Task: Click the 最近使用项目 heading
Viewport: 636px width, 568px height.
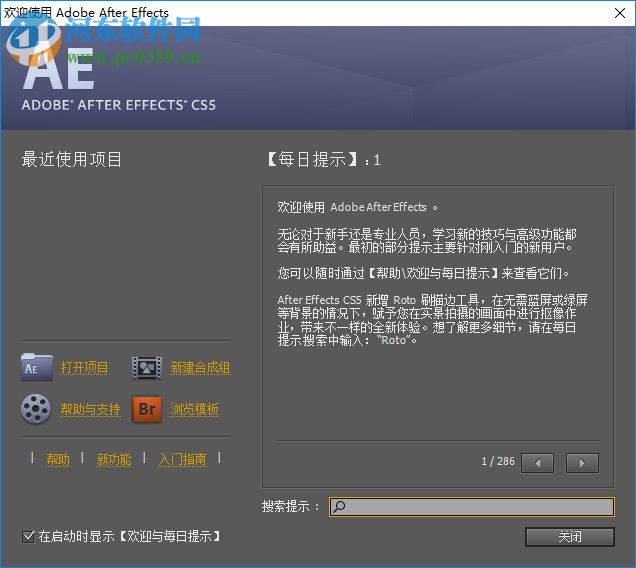Action: (x=71, y=159)
